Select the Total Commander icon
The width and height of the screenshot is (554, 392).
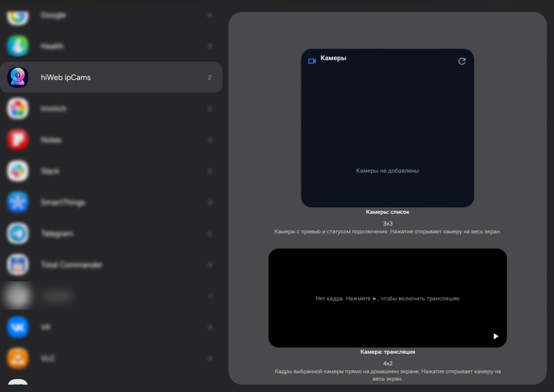pos(18,265)
